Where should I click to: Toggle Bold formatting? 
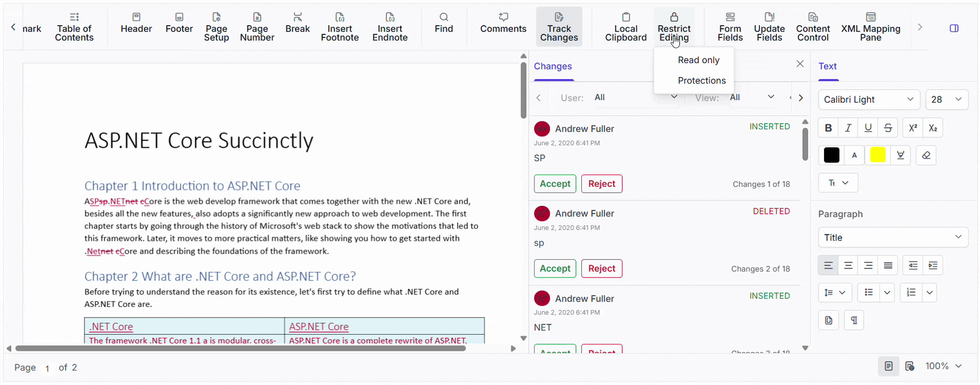tap(828, 128)
